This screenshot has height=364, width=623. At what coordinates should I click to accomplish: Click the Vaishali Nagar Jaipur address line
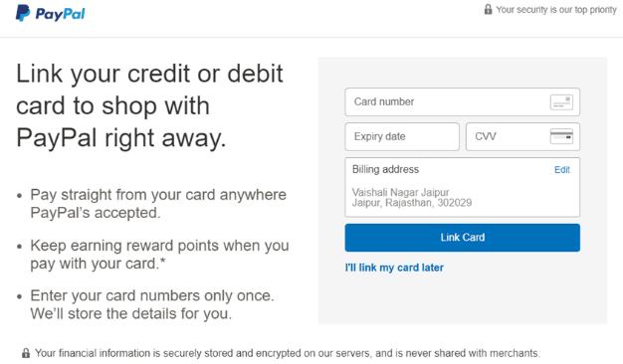400,192
